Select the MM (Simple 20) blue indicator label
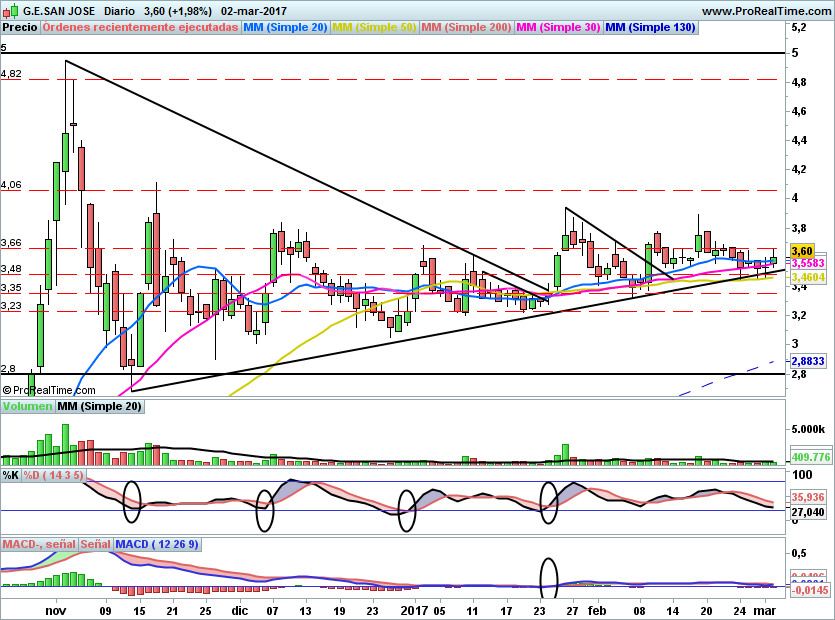Screen dimensions: 835x620 click(x=285, y=28)
